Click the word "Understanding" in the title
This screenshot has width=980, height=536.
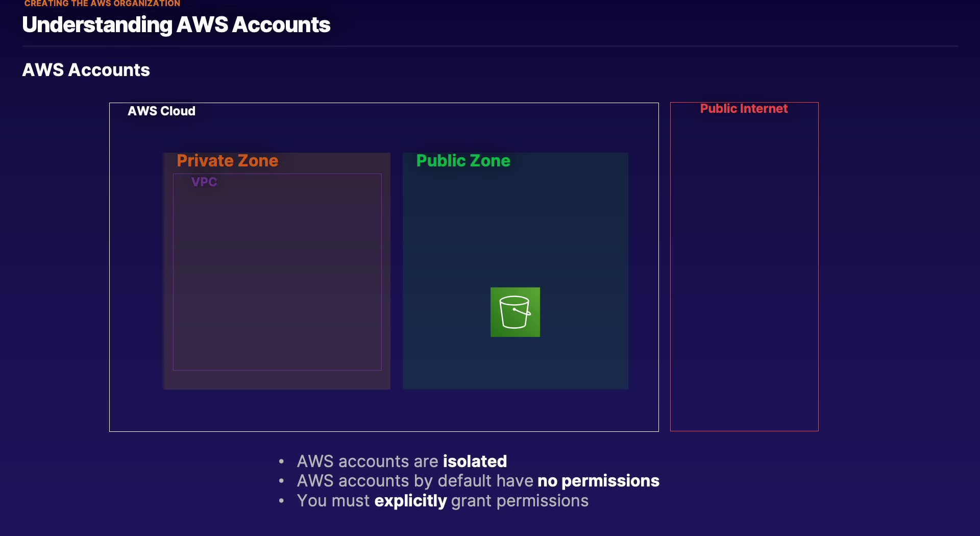97,25
